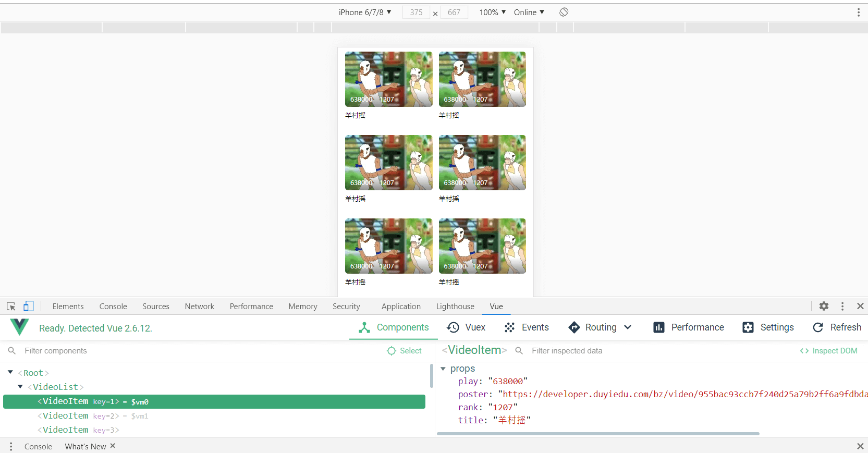Click the bottom-right video thumbnail
This screenshot has height=453, width=868.
pyautogui.click(x=482, y=246)
